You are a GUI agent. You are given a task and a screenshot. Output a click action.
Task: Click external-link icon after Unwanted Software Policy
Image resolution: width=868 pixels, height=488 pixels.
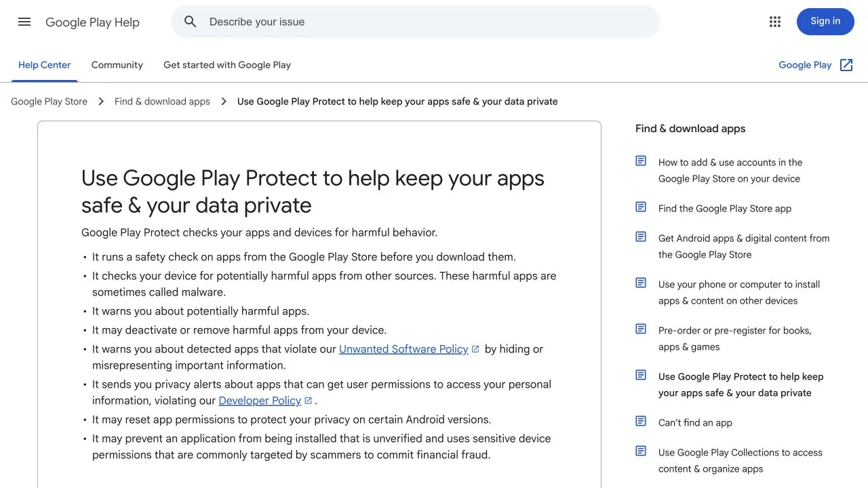pyautogui.click(x=475, y=349)
